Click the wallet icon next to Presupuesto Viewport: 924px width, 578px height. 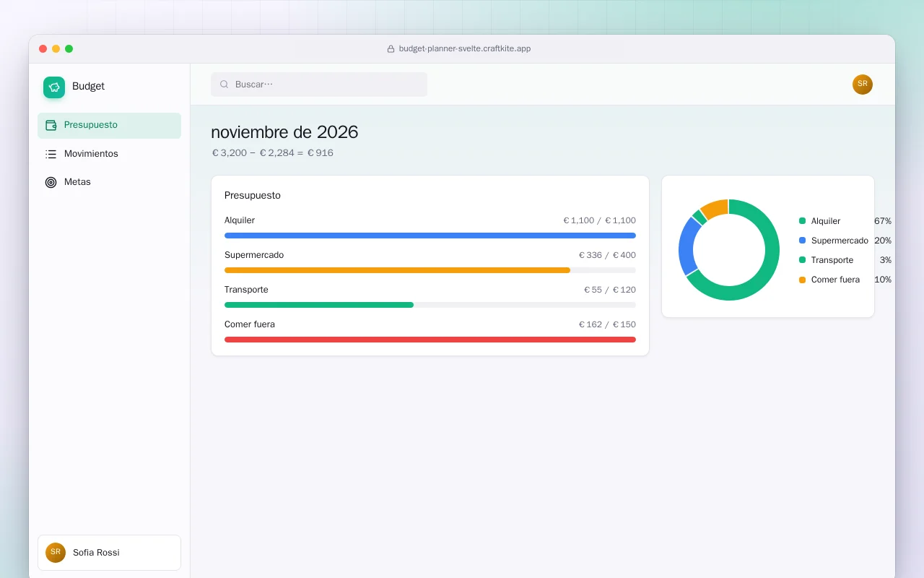[x=51, y=125]
